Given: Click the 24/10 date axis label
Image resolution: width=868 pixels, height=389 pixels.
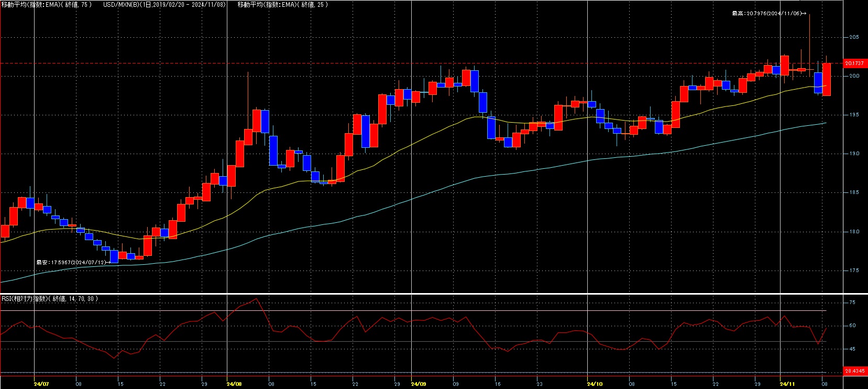Looking at the screenshot, I should click(595, 384).
